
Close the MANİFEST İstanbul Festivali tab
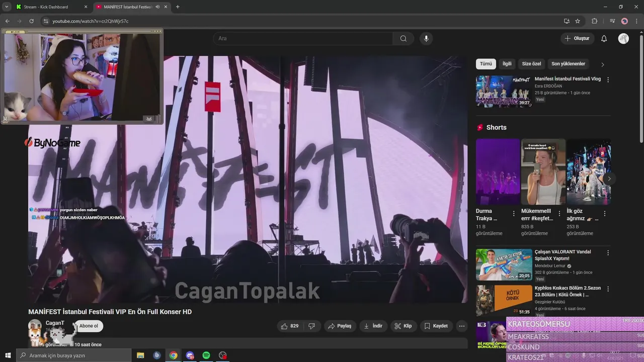click(x=166, y=7)
